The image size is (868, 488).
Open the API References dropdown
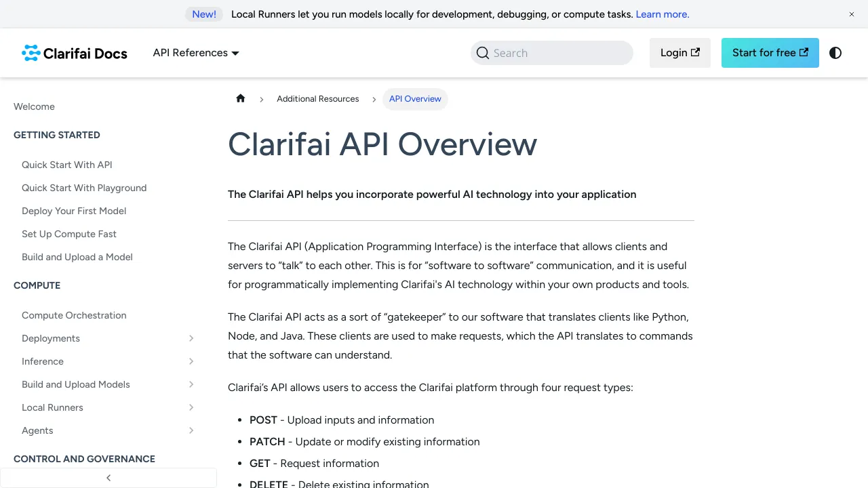(196, 53)
